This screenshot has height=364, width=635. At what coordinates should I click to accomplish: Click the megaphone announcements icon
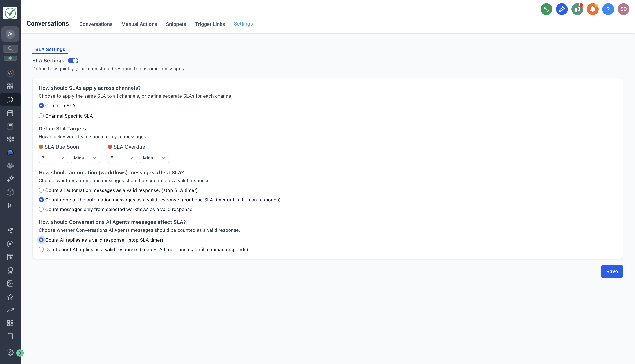[x=577, y=9]
